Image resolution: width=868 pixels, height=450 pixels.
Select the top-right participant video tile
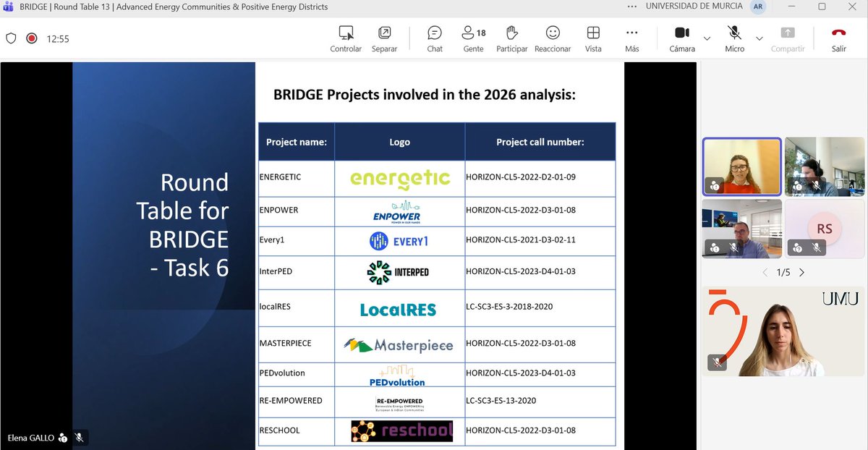[x=825, y=167]
